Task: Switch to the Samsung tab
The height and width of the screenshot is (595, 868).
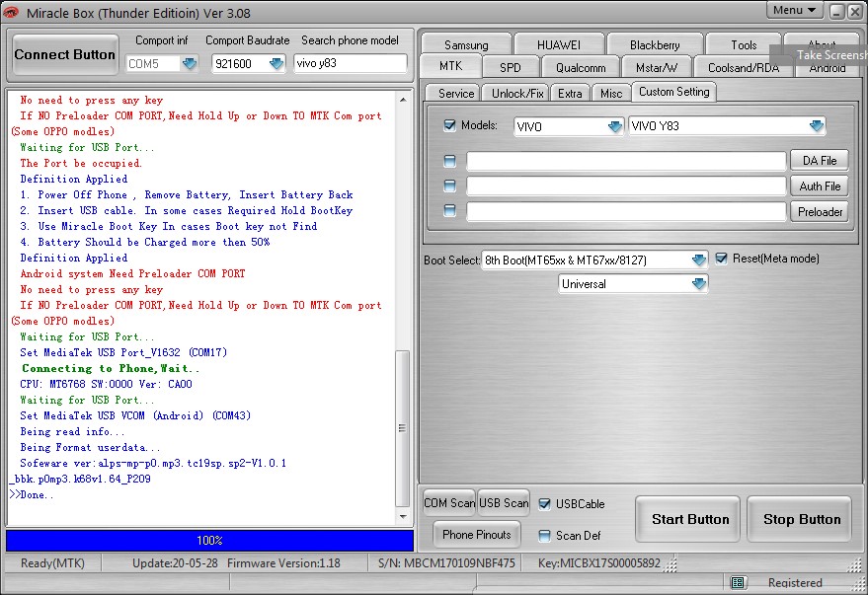Action: [x=466, y=44]
